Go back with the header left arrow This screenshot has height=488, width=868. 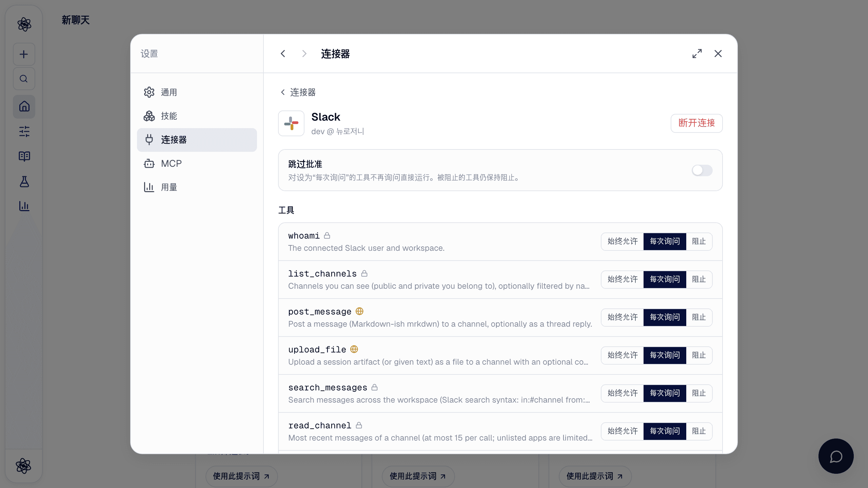pyautogui.click(x=283, y=54)
